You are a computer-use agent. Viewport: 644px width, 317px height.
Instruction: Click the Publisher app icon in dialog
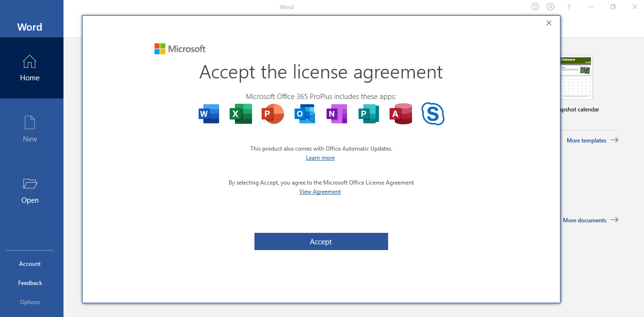pos(369,114)
